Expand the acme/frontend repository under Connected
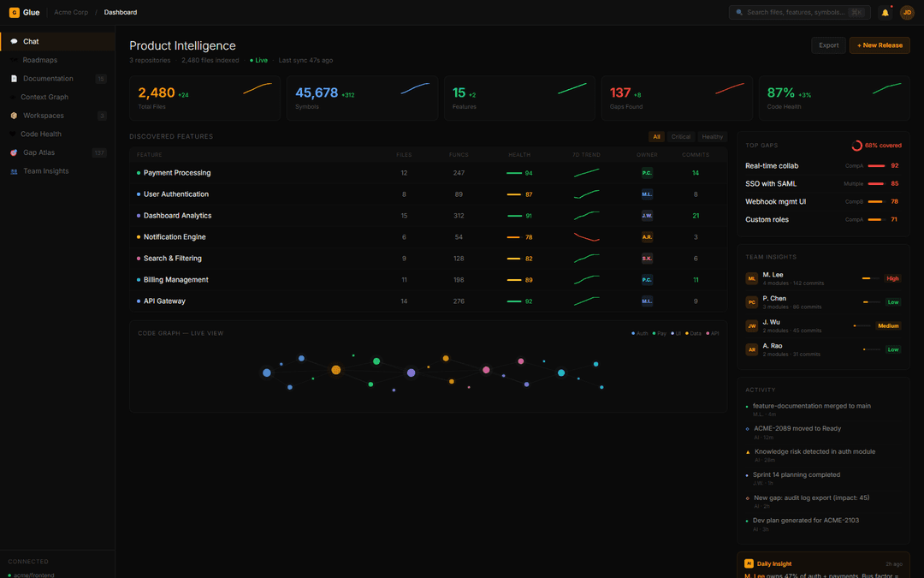Viewport: 924px width, 578px height. tap(33, 575)
